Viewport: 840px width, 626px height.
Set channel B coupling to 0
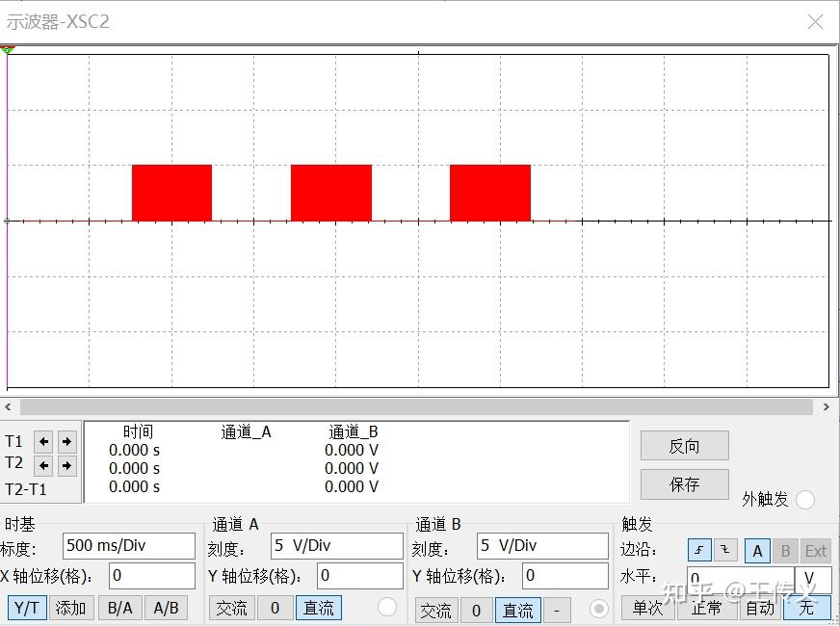tap(478, 611)
